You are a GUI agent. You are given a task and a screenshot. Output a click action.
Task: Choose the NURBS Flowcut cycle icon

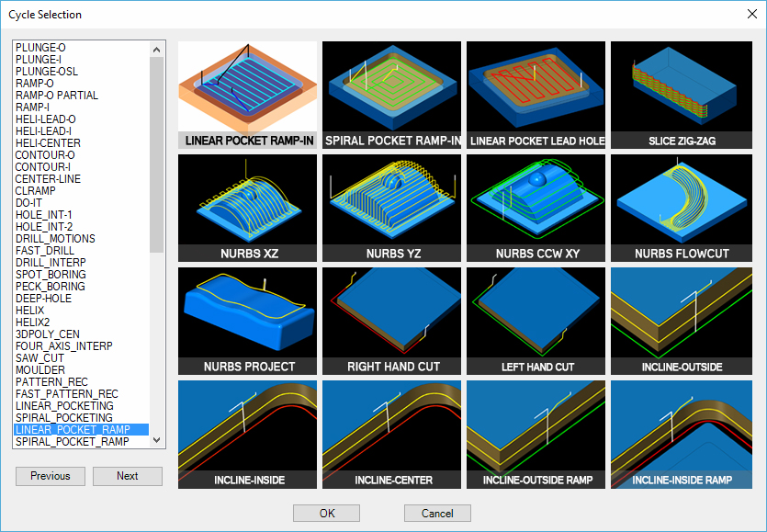click(681, 208)
